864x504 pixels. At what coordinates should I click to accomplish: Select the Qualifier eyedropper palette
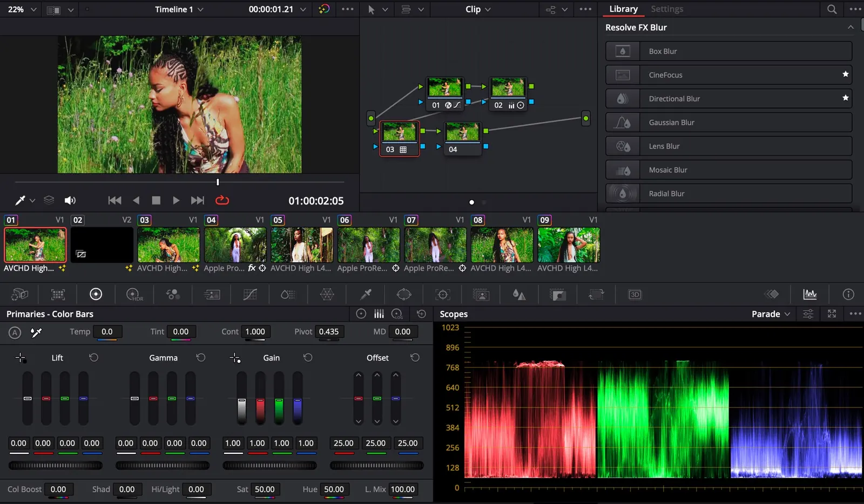(x=366, y=295)
